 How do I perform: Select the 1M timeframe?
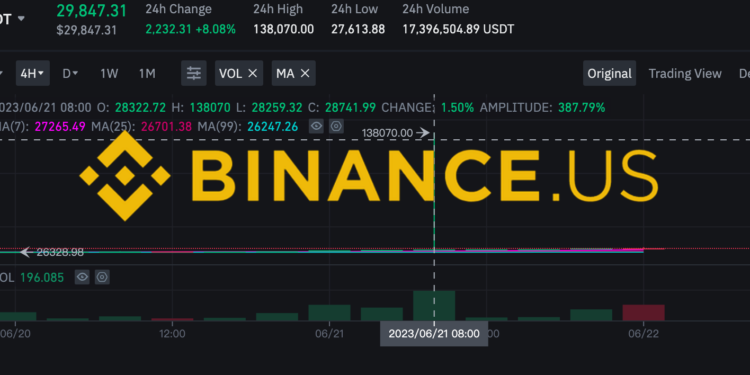coord(147,74)
